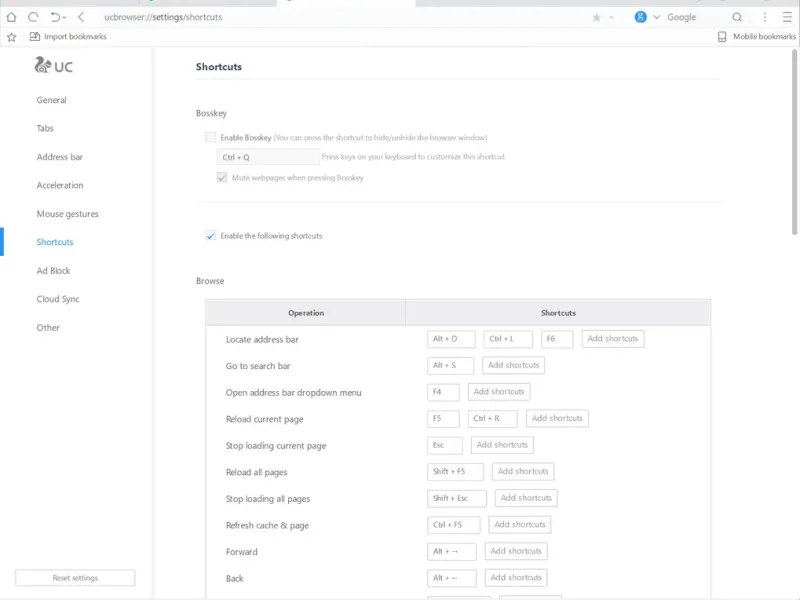Open Cloud Sync settings section
The image size is (800, 600).
point(58,299)
